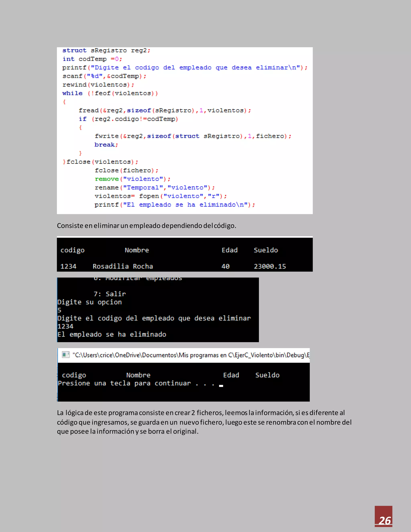
Task: Click 'Presione una tecla para continuar' text
Action: pyautogui.click(x=124, y=383)
